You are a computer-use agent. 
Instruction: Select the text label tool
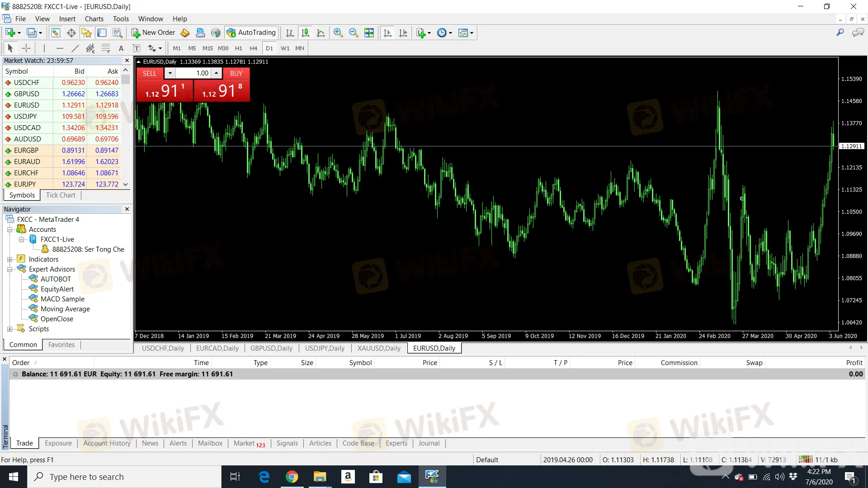click(121, 48)
